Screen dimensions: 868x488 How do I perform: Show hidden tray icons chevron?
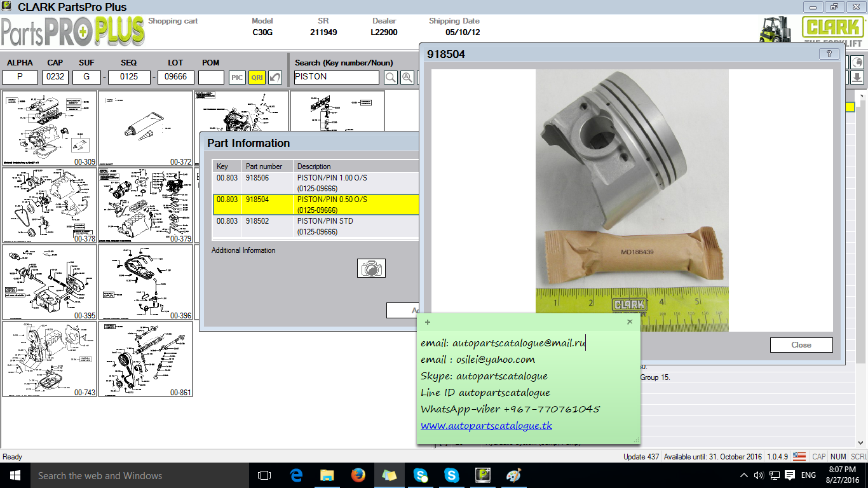click(x=744, y=475)
